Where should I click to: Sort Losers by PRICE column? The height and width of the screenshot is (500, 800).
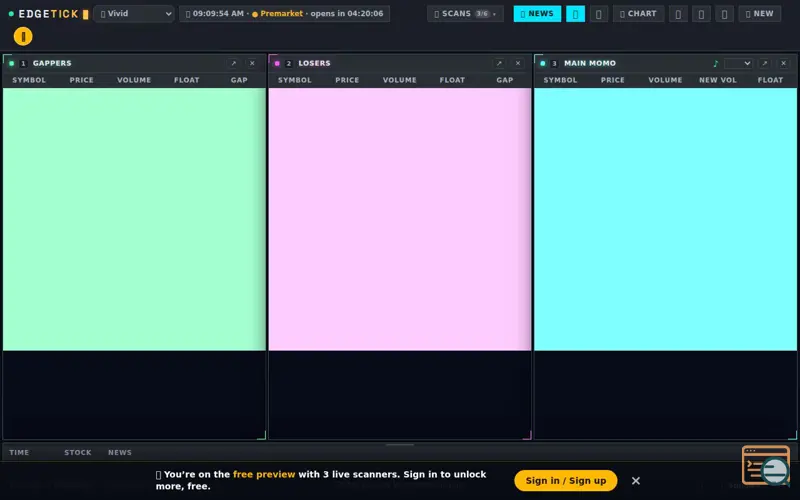coord(347,80)
